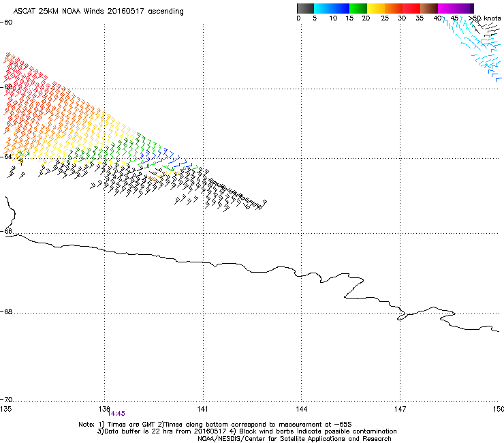Click the "144" longitude axis label

pyautogui.click(x=301, y=408)
